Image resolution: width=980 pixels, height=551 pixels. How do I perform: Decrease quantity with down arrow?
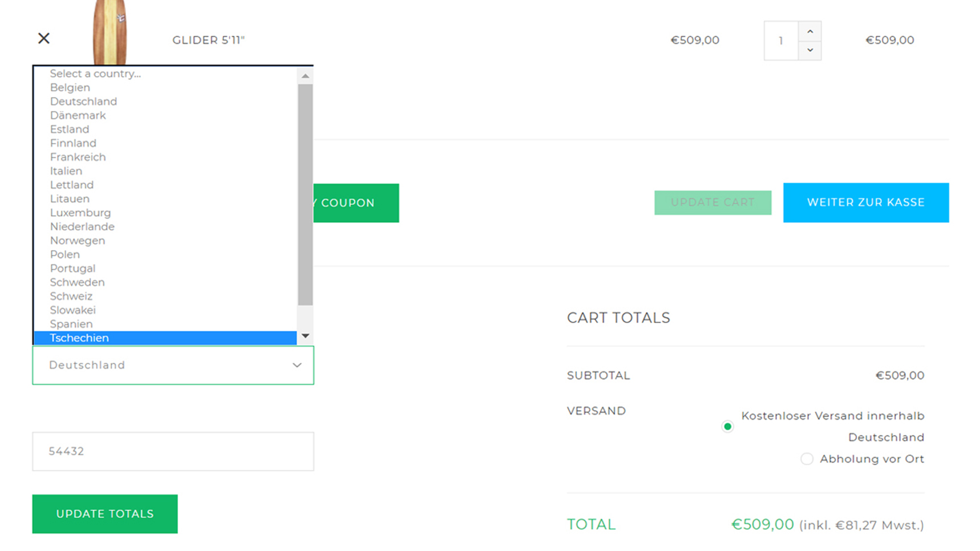(x=809, y=50)
